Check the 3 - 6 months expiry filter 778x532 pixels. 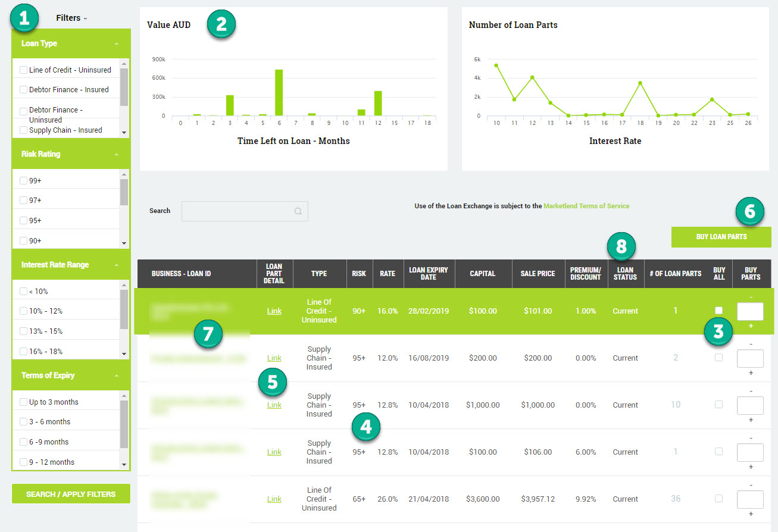23,422
